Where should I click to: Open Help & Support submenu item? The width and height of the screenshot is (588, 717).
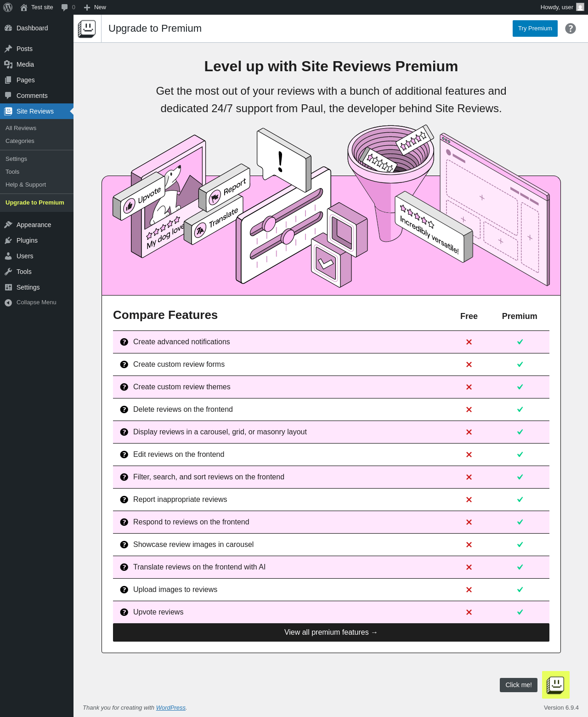coord(37,185)
